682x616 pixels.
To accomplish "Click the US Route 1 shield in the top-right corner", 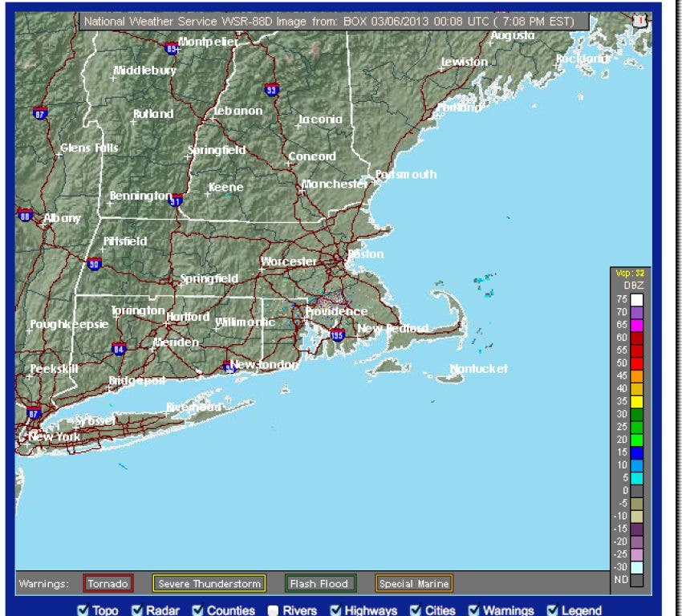I will click(639, 22).
